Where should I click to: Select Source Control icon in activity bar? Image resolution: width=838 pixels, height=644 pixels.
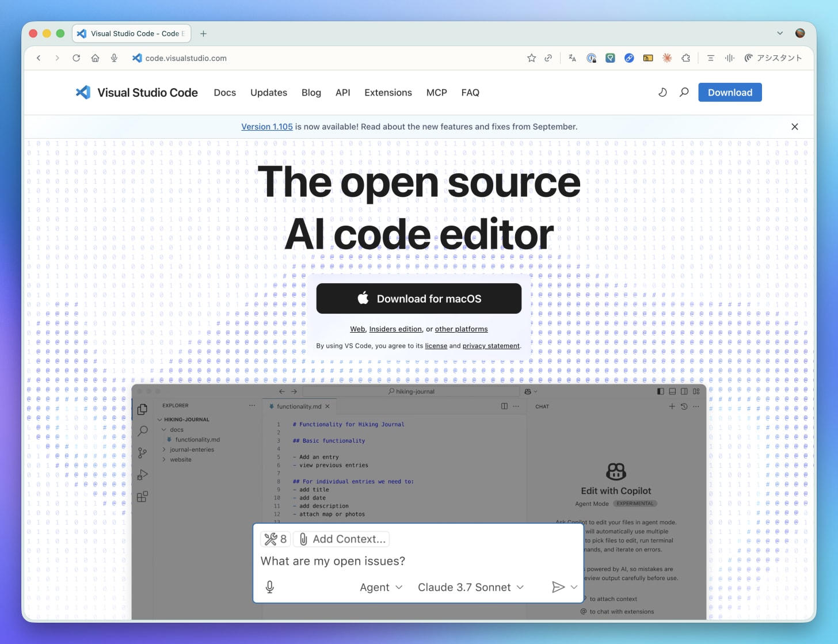point(143,453)
